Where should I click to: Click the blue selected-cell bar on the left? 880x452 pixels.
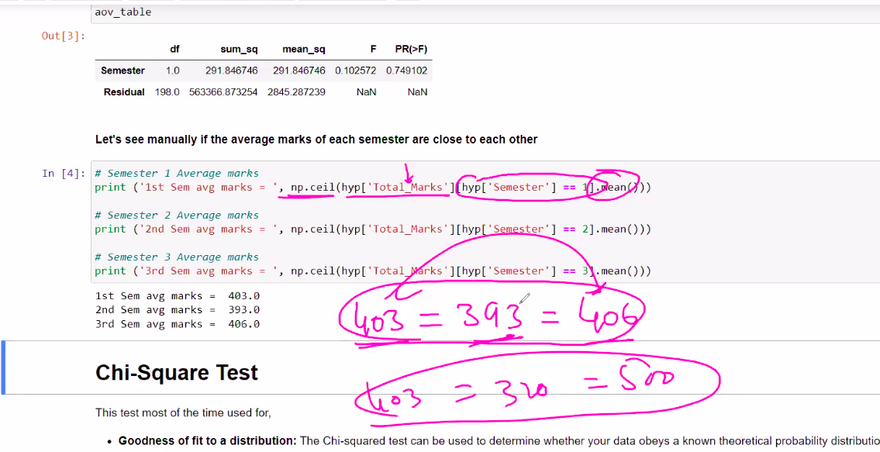click(x=4, y=366)
